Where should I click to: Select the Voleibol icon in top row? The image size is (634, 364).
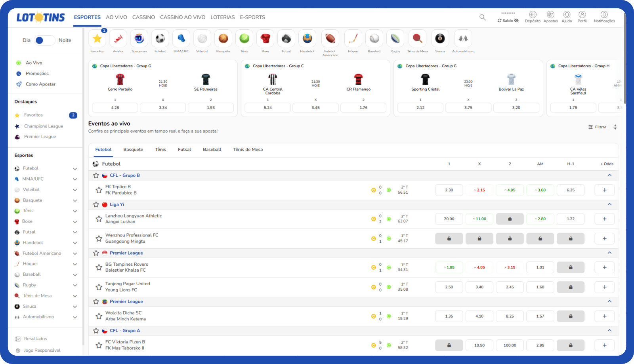202,38
